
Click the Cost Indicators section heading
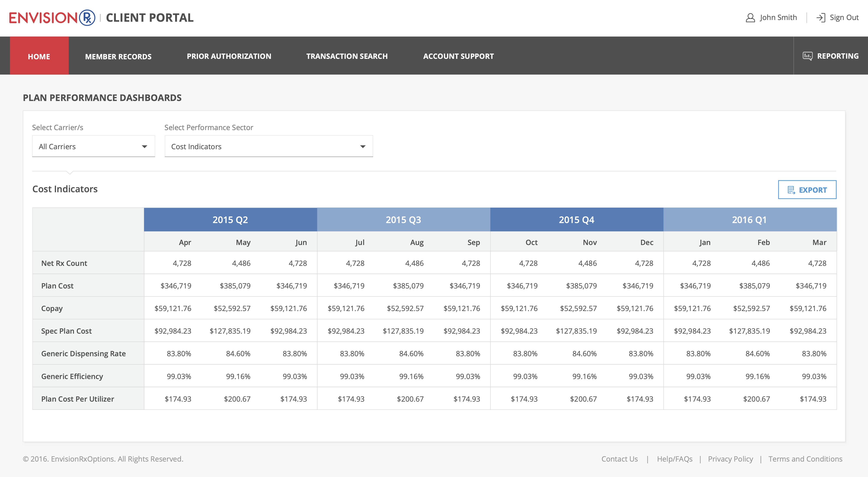coord(65,189)
